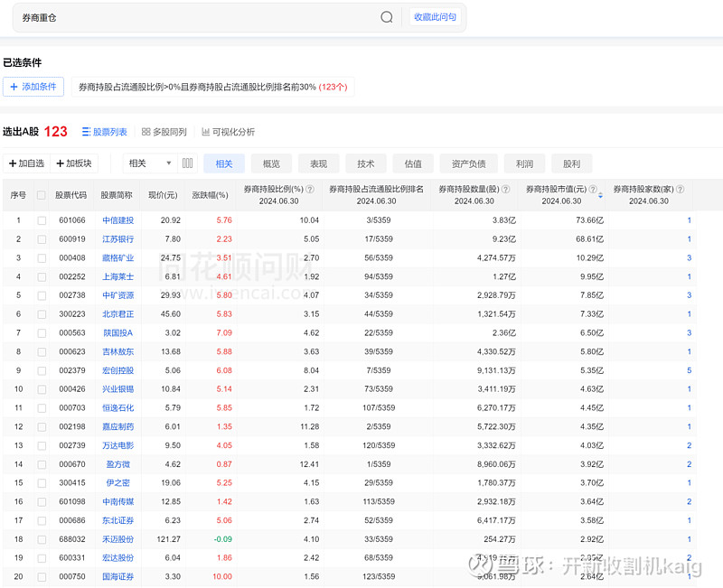Click the 加自选 button
The height and width of the screenshot is (588, 723).
tap(27, 163)
